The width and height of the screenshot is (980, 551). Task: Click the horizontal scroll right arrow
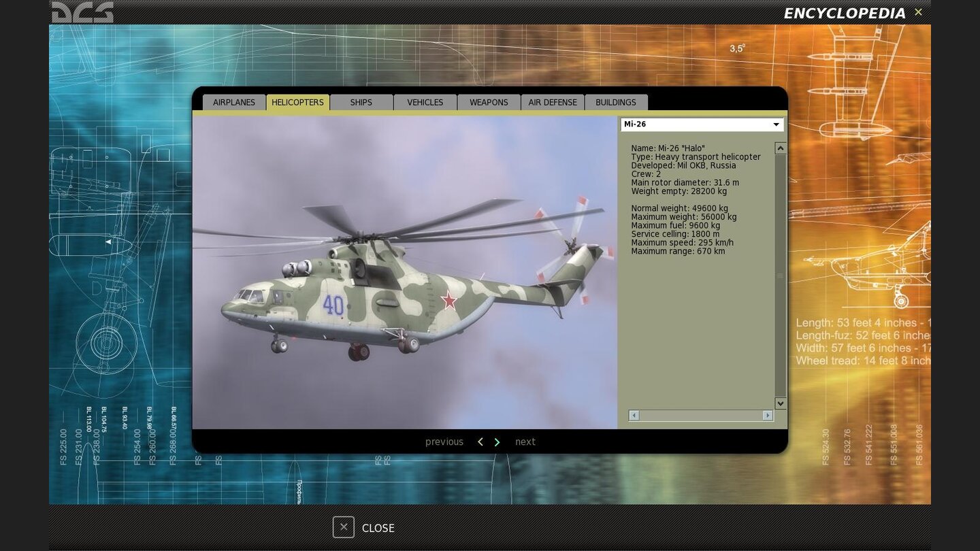(x=768, y=415)
